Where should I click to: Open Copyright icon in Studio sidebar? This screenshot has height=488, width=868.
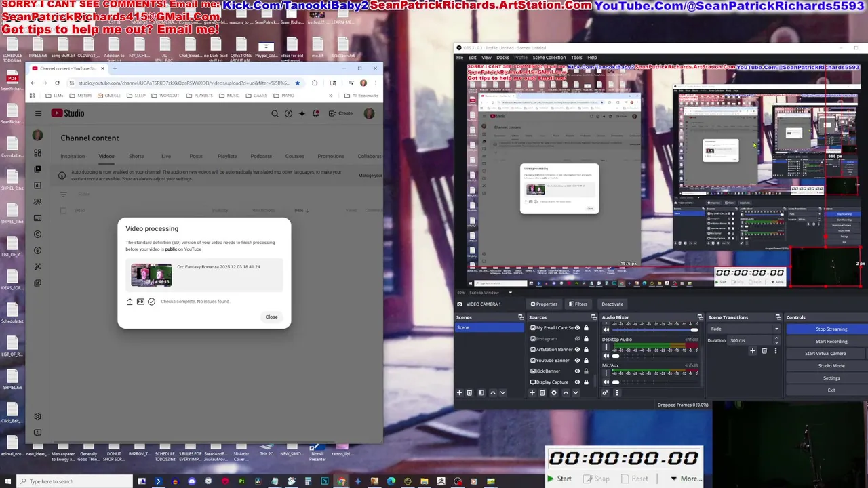coord(37,234)
